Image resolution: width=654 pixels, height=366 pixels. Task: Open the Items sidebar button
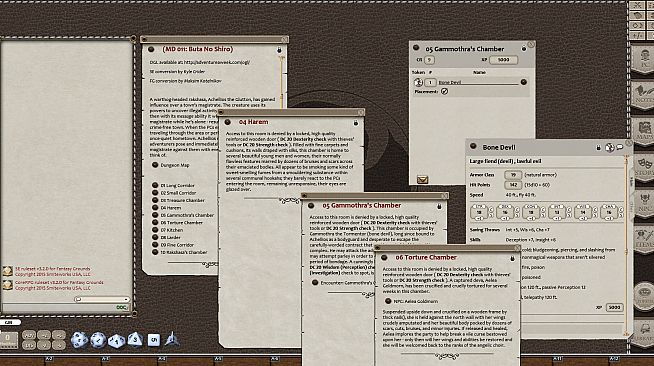point(643,239)
